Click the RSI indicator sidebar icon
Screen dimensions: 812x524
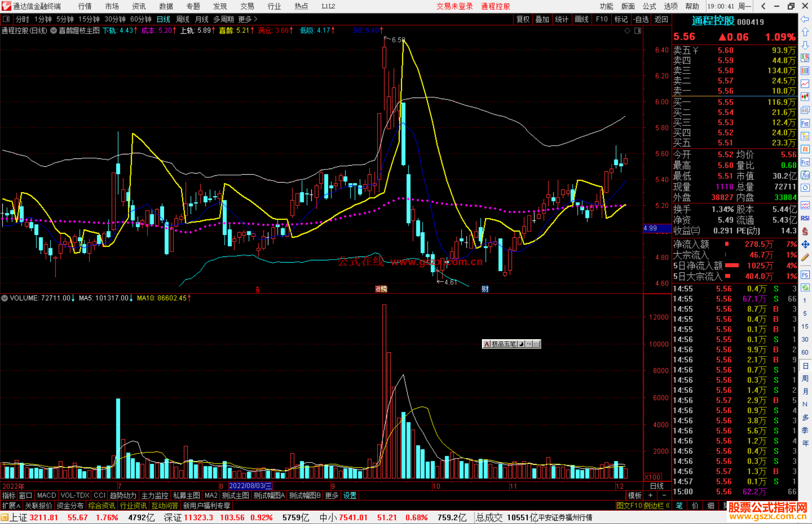pos(805,218)
